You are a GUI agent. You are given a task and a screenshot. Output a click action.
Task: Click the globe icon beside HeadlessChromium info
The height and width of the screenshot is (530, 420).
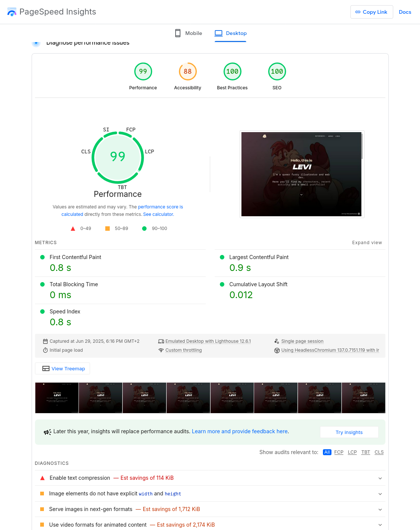coord(277,350)
